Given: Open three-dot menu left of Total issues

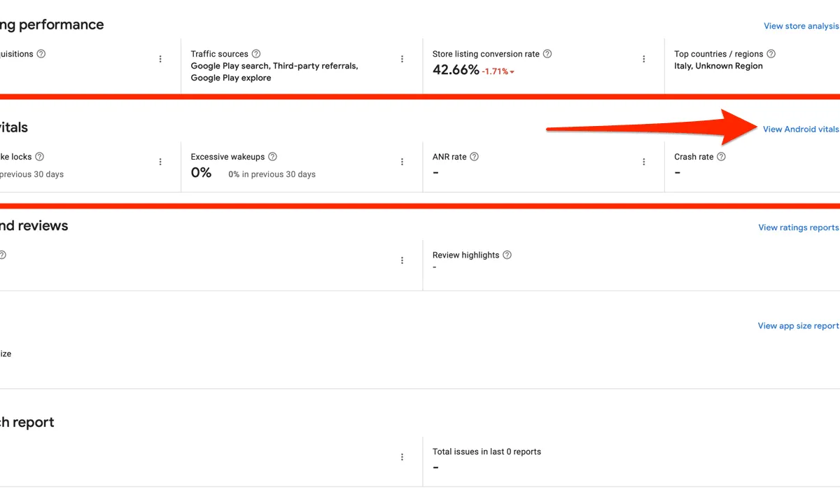Looking at the screenshot, I should (x=402, y=457).
